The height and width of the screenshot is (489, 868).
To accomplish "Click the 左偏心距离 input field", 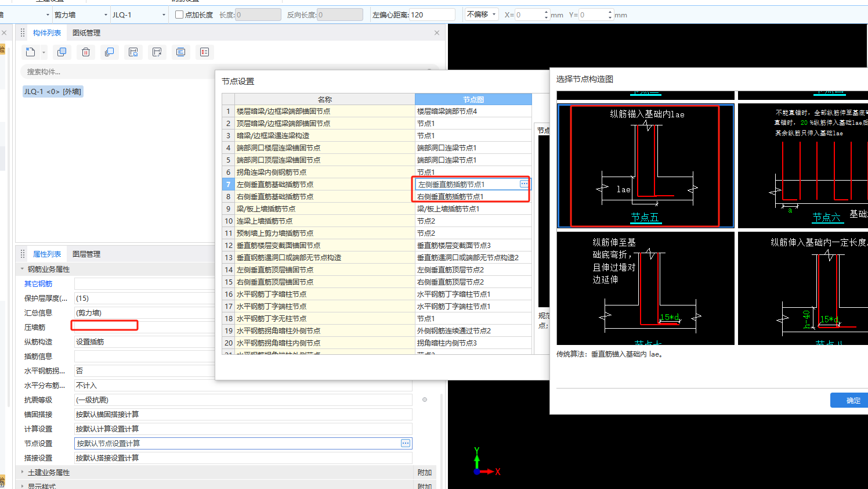I will 432,15.
